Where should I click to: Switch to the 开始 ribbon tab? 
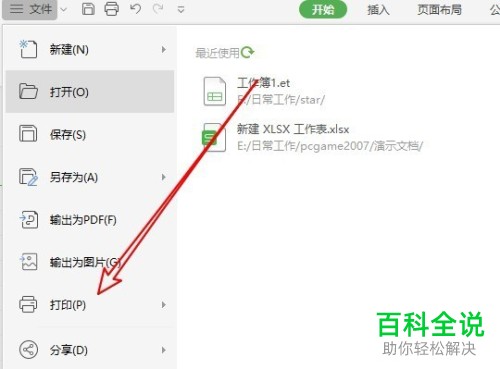pos(323,10)
